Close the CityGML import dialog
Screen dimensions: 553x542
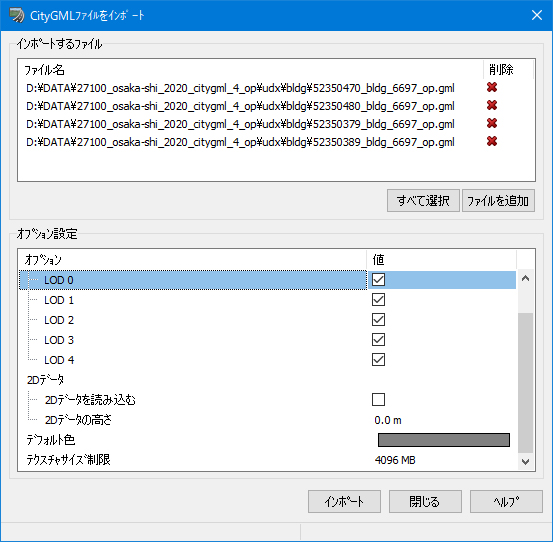(537, 15)
